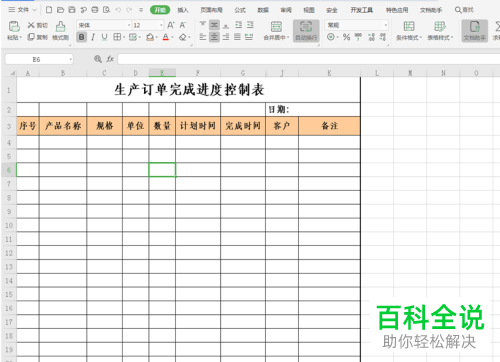Viewport: 500px width, 362px height.
Task: Click the Save icon in quick toolbar
Action: 72,10
